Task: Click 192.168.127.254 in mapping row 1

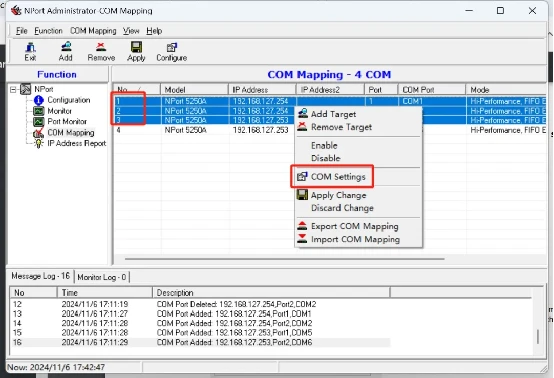Action: [261, 101]
